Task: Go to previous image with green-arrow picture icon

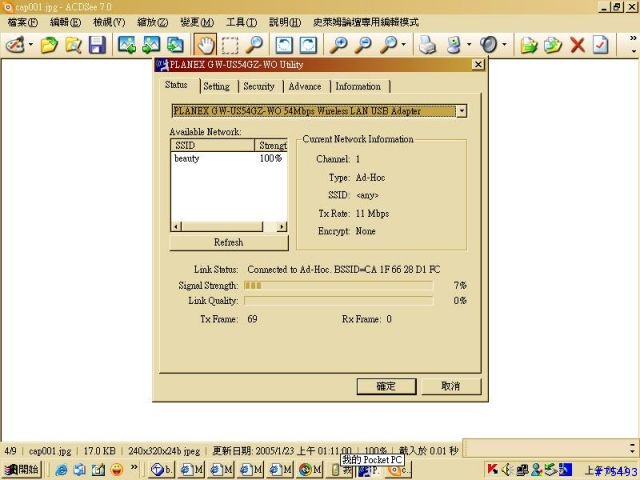Action: click(x=127, y=44)
